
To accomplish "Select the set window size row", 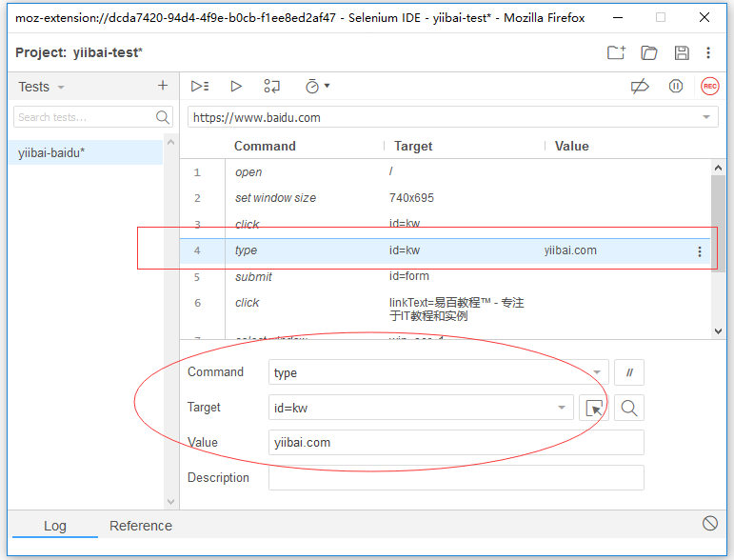I will point(445,198).
